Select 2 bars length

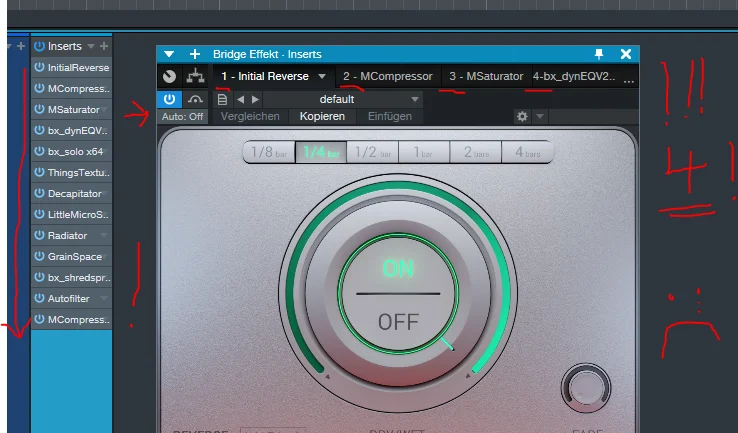tap(476, 152)
